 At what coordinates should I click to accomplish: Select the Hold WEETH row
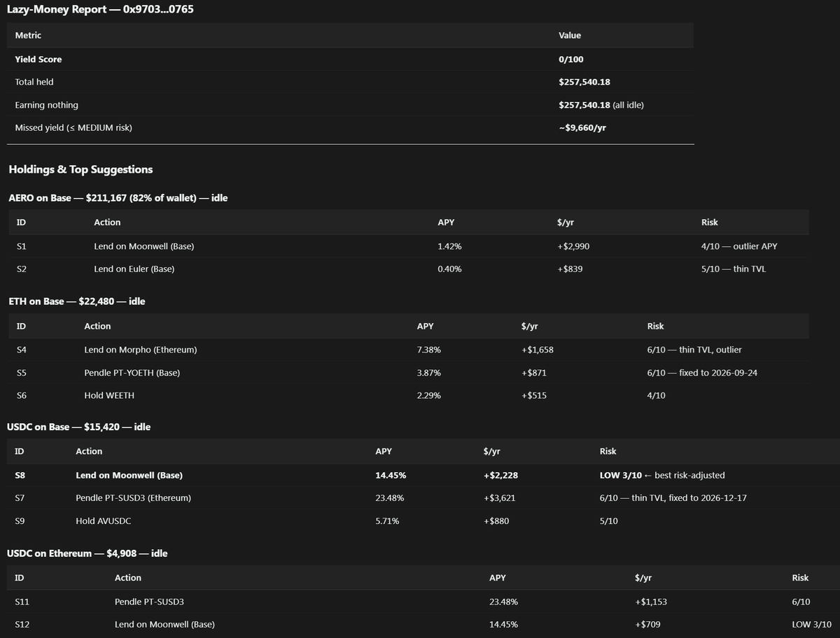408,395
